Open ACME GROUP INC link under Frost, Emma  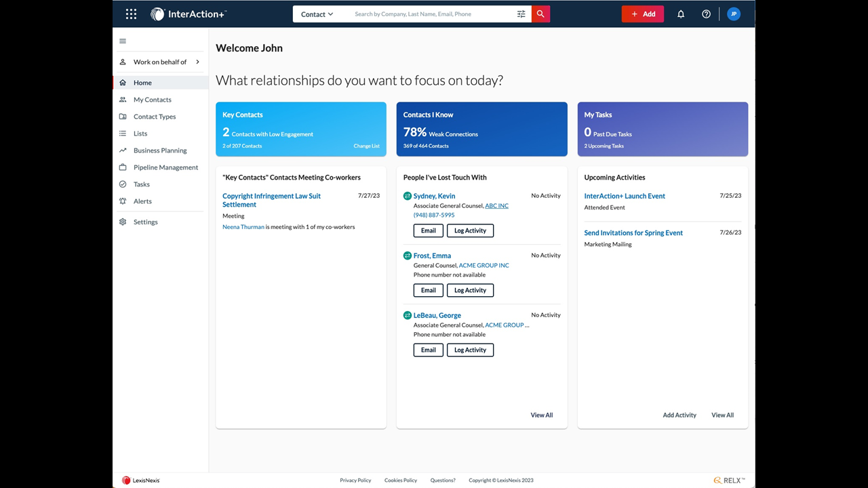click(x=484, y=266)
